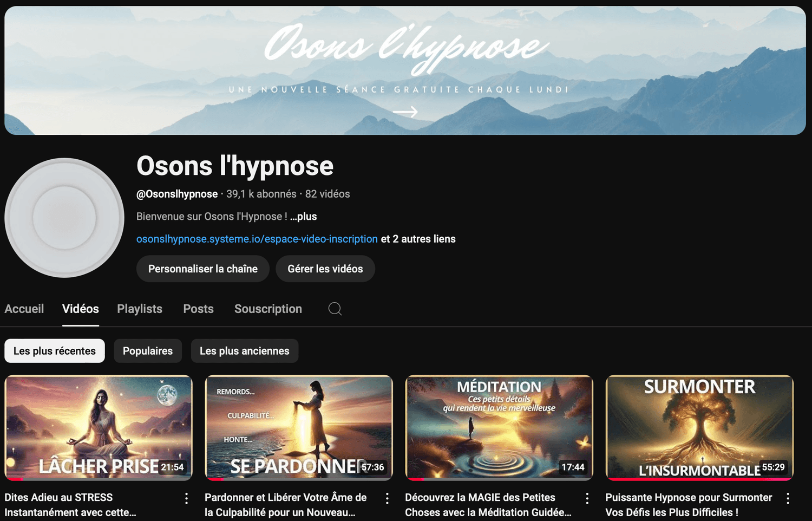Sort by 'Les plus anciennes'
This screenshot has width=812, height=521.
(245, 351)
